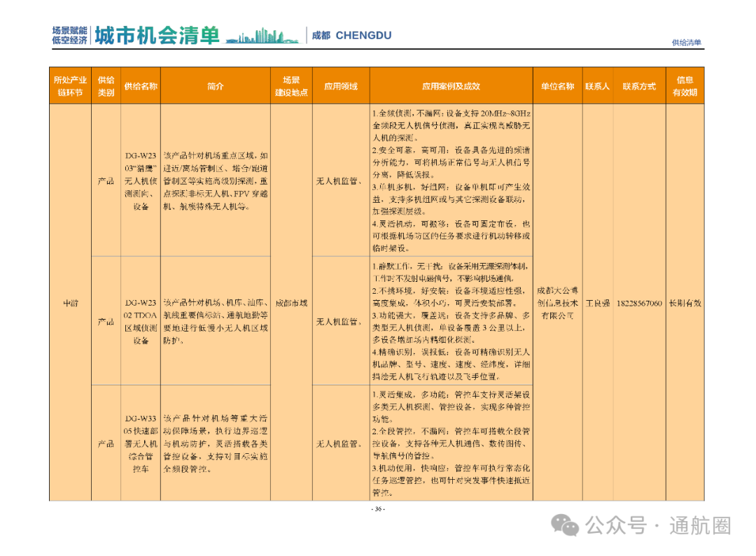Click the contact person name cell

(x=597, y=303)
